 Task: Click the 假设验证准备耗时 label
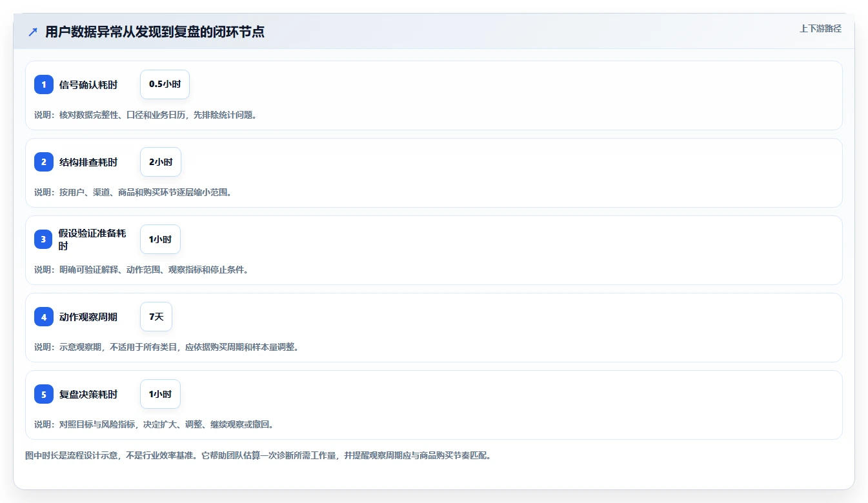point(92,239)
